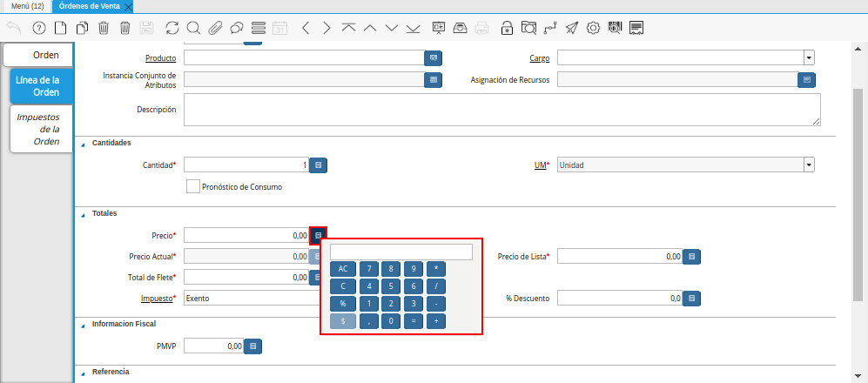This screenshot has height=383, width=868.
Task: Click the padlock private access icon
Action: click(x=507, y=28)
